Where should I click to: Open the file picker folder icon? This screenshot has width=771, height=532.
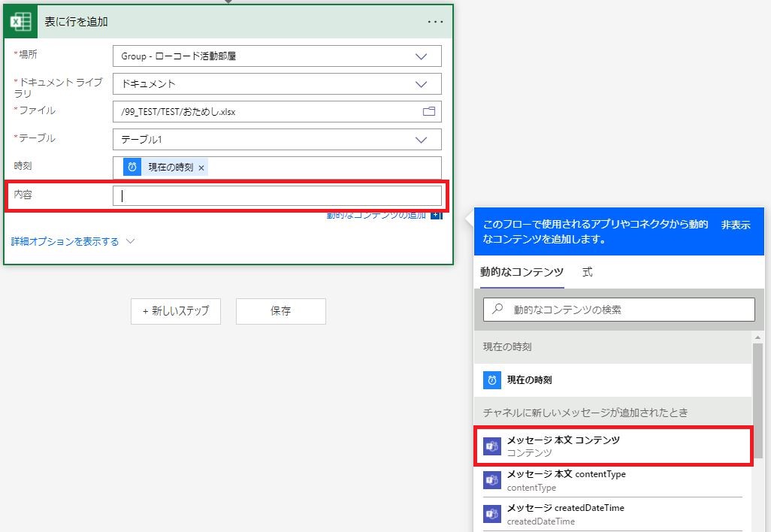(429, 112)
